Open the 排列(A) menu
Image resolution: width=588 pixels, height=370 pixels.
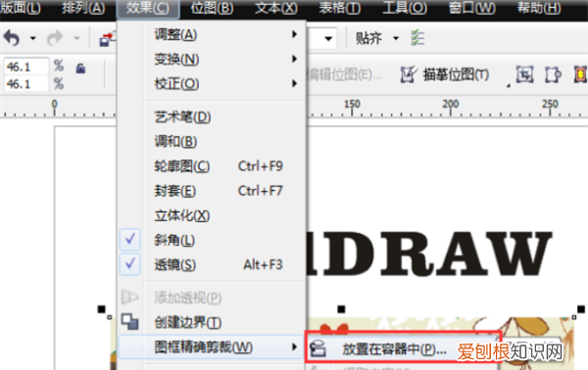pos(83,8)
